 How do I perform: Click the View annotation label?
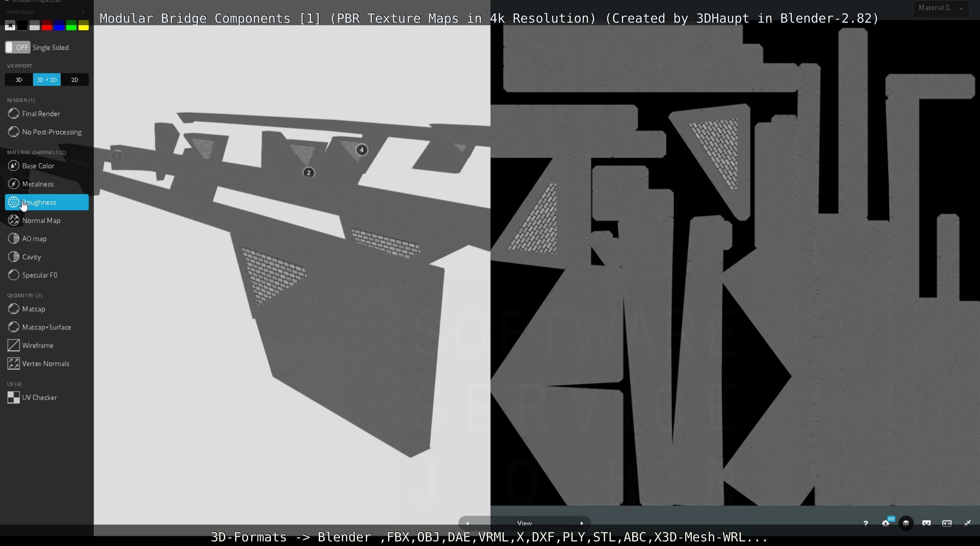tap(525, 524)
